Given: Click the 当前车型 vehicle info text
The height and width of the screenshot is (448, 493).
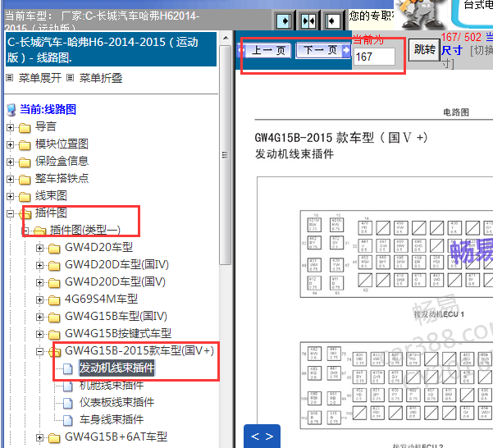Looking at the screenshot, I should 103,21.
